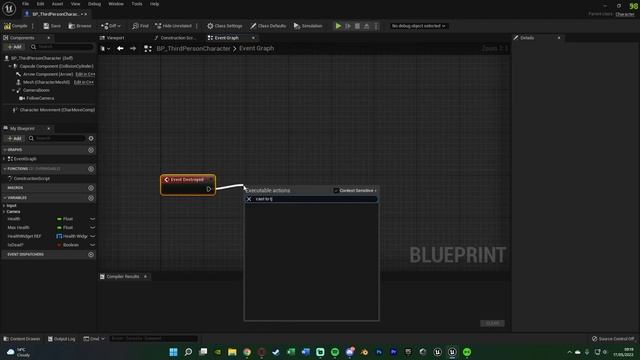Open the File menu
The height and width of the screenshot is (360, 640).
click(25, 4)
